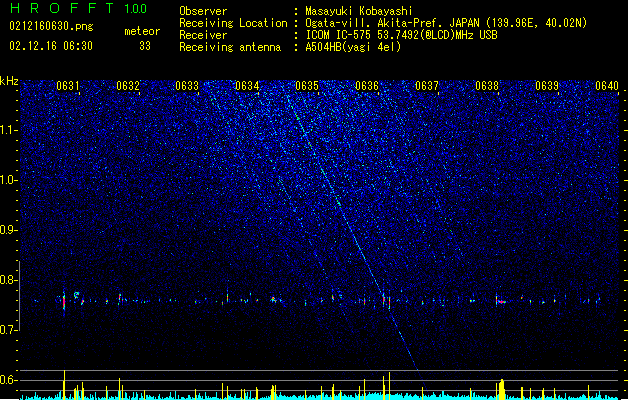Click the kHz axis unit label
Viewport: 629px width, 400px height.
click(9, 81)
